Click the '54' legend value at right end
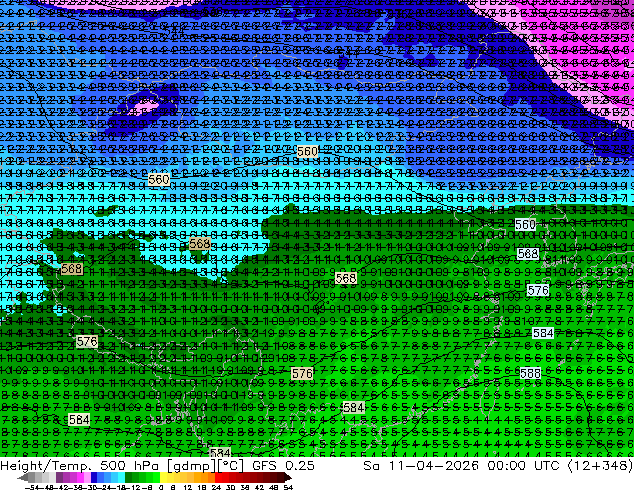Viewport: 634px width, 490px height. point(287,487)
